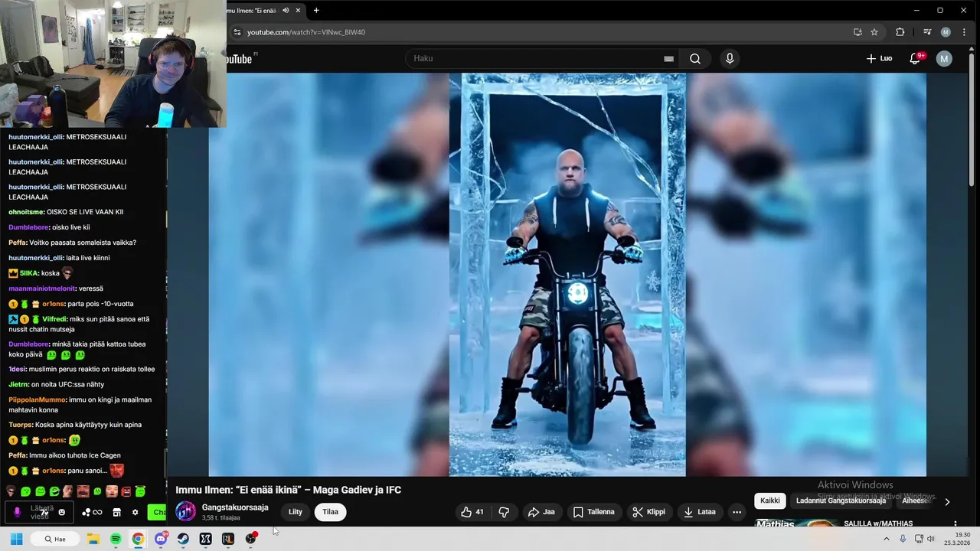This screenshot has width=980, height=551.
Task: Start voice search with microphone icon
Action: [x=730, y=58]
